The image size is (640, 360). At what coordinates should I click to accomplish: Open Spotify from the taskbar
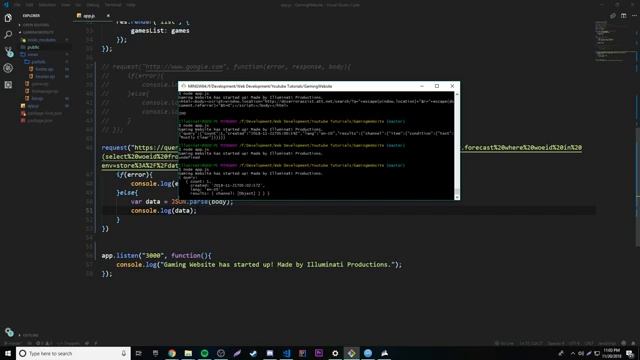pyautogui.click(x=204, y=353)
